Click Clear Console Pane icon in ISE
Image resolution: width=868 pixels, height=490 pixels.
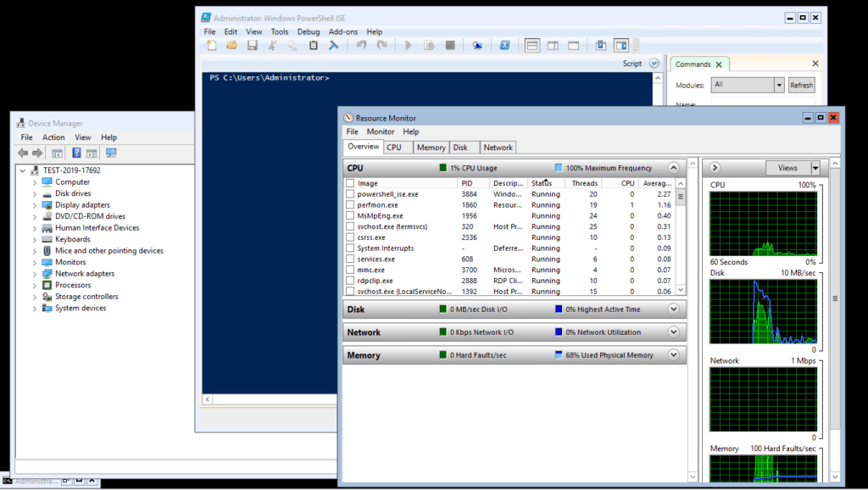click(333, 46)
